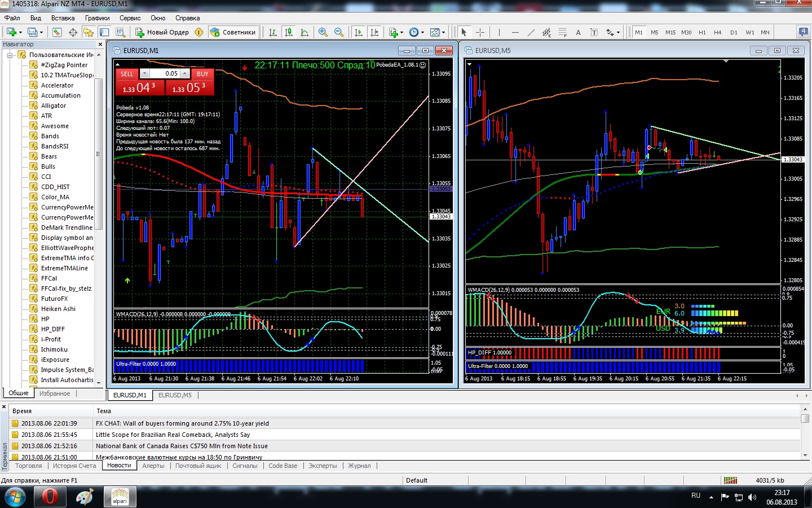The image size is (812, 508).
Task: Zoom out on the chart
Action: click(x=339, y=32)
